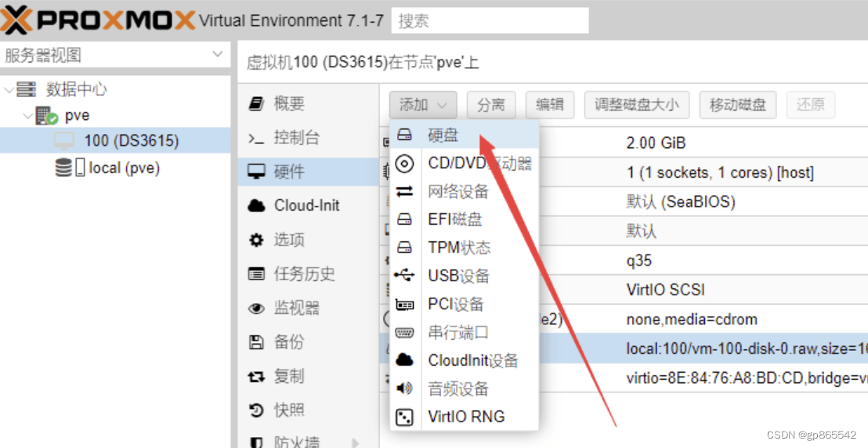Screen dimensions: 868x448
Task: Select local (pve) storage
Action: coord(124,168)
